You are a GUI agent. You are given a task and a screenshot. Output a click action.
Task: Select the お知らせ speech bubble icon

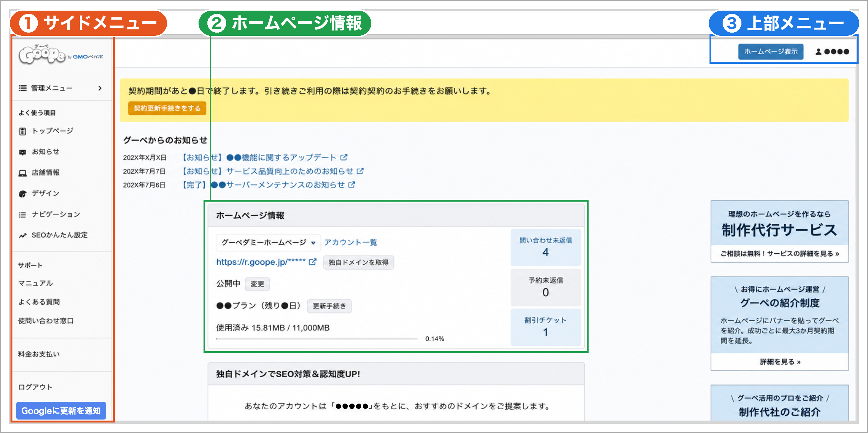point(23,152)
